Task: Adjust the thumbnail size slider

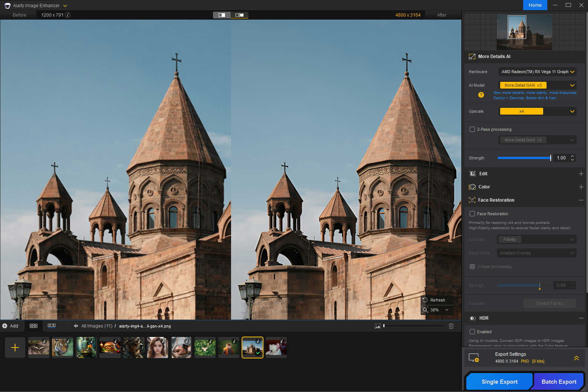Action: [x=413, y=326]
